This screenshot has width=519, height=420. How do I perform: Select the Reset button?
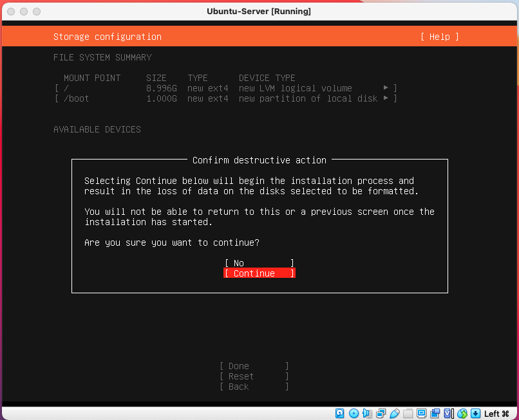254,376
